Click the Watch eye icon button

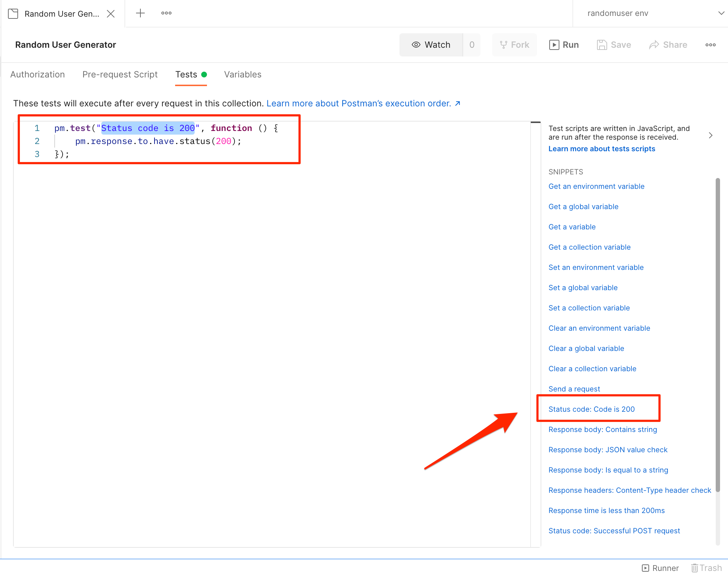pyautogui.click(x=431, y=45)
